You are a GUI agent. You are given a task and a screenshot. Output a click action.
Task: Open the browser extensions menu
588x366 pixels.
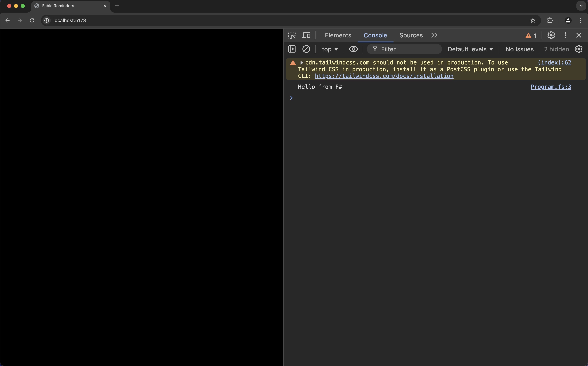pos(550,20)
